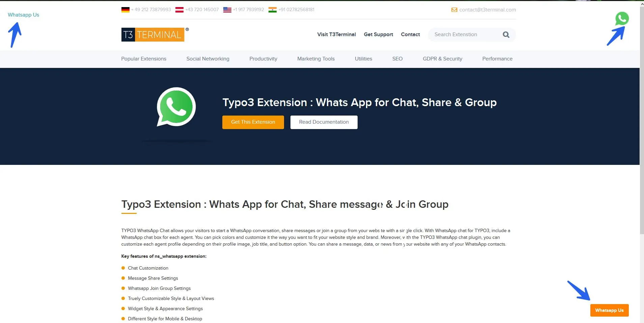Click the German flag icon
This screenshot has width=644, height=323.
click(125, 10)
